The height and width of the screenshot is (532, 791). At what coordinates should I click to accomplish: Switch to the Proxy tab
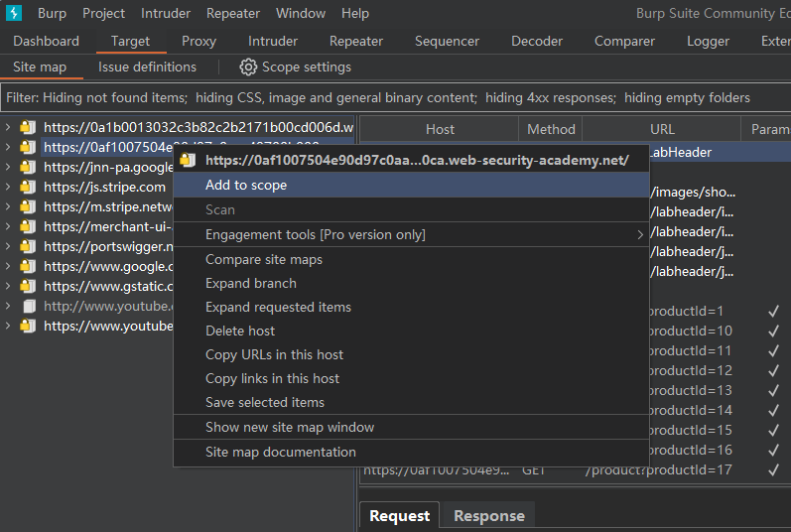[198, 41]
